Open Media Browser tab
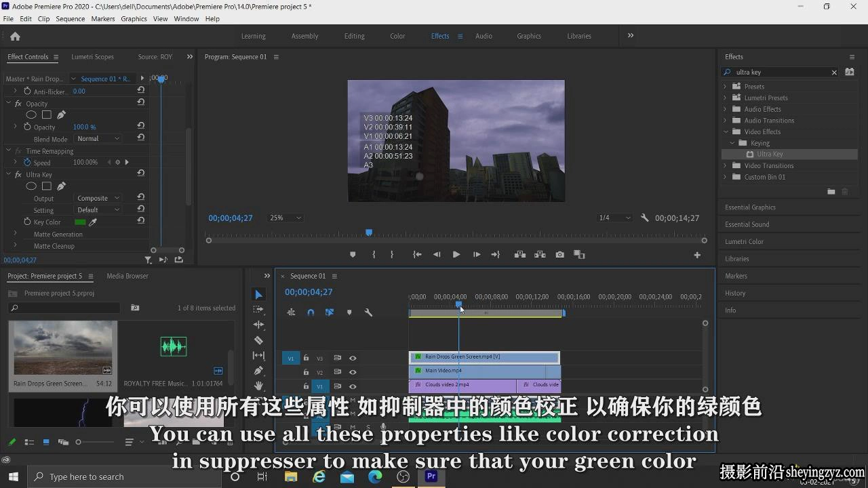This screenshot has width=868, height=488. [127, 276]
